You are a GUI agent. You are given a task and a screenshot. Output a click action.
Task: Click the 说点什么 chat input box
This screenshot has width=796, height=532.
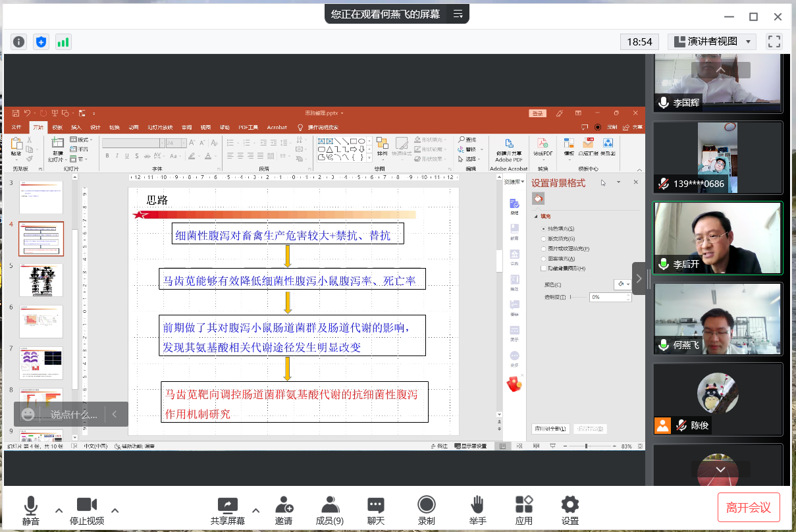[72, 415]
